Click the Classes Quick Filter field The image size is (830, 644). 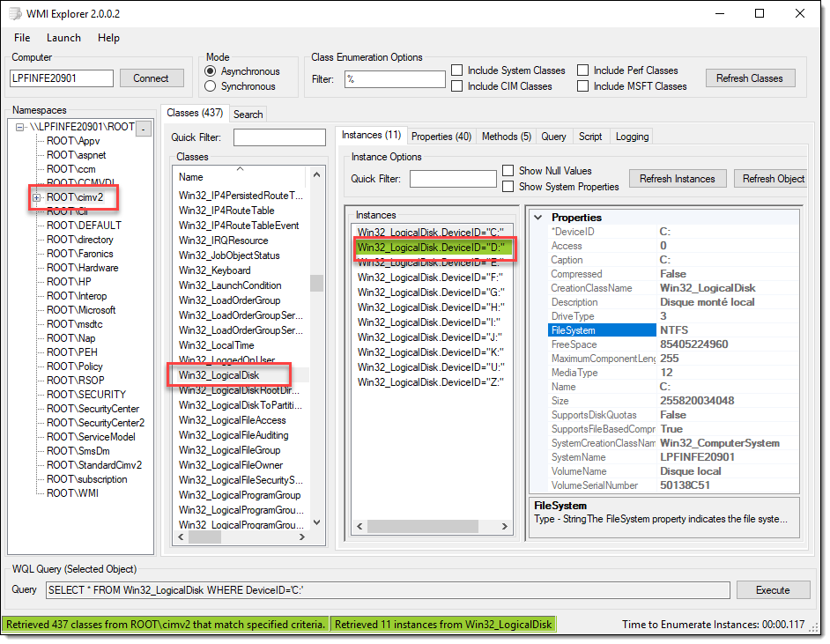tap(279, 137)
